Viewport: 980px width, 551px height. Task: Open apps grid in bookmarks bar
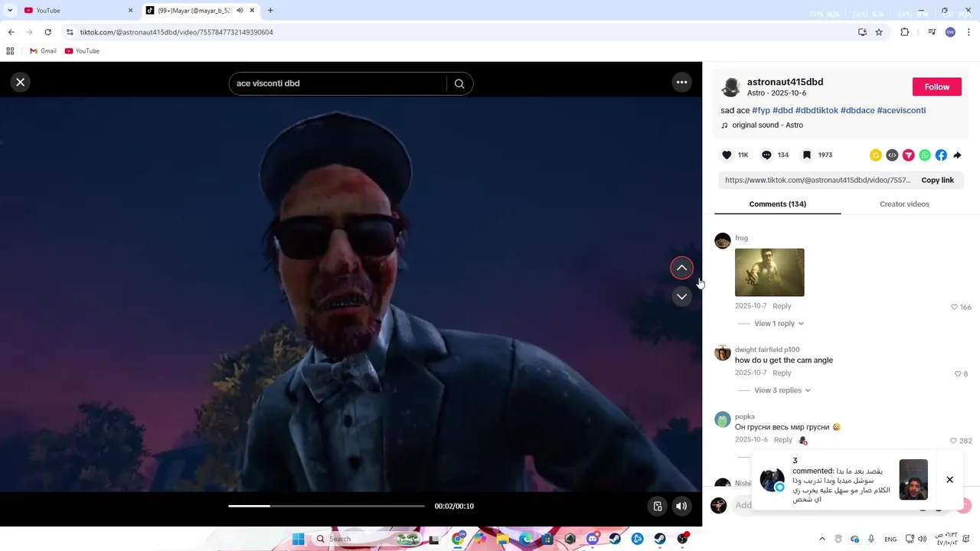click(x=10, y=51)
